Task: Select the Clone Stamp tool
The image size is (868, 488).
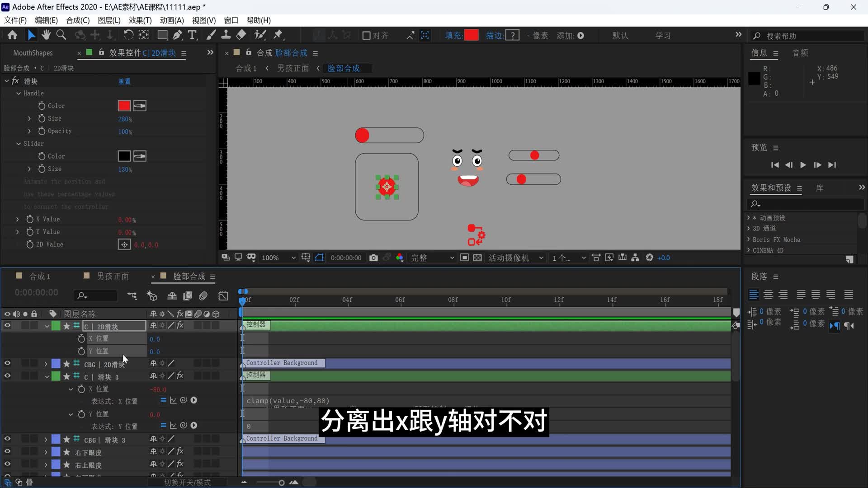Action: [226, 35]
